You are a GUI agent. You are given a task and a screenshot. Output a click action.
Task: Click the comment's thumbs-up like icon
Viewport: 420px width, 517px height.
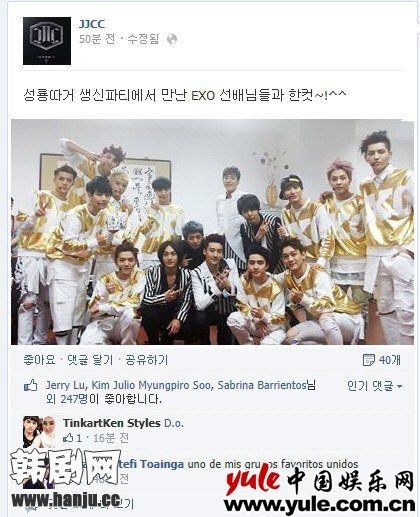[69, 438]
